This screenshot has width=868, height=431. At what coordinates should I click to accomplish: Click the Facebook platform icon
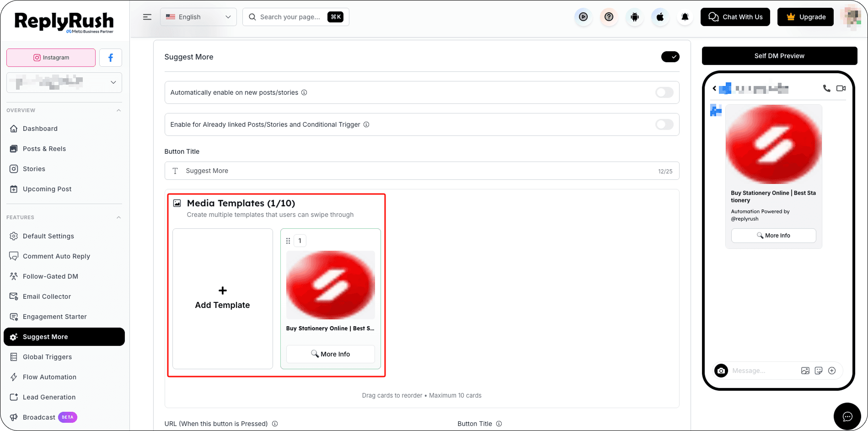click(x=111, y=58)
